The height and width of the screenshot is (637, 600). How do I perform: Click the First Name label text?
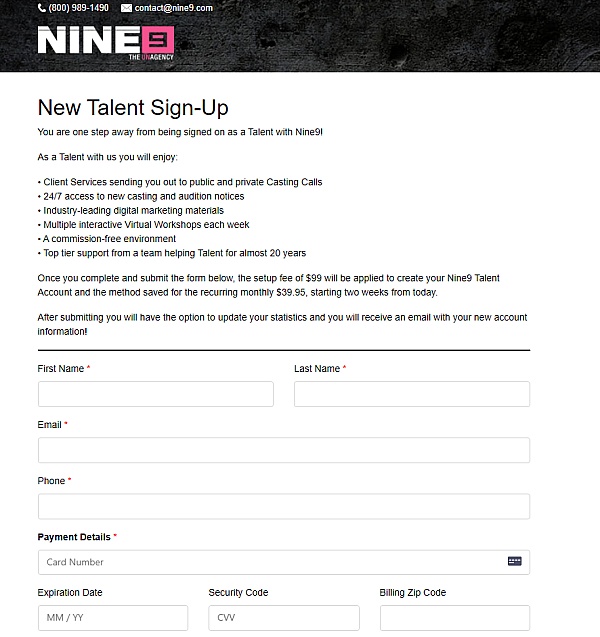coord(61,369)
